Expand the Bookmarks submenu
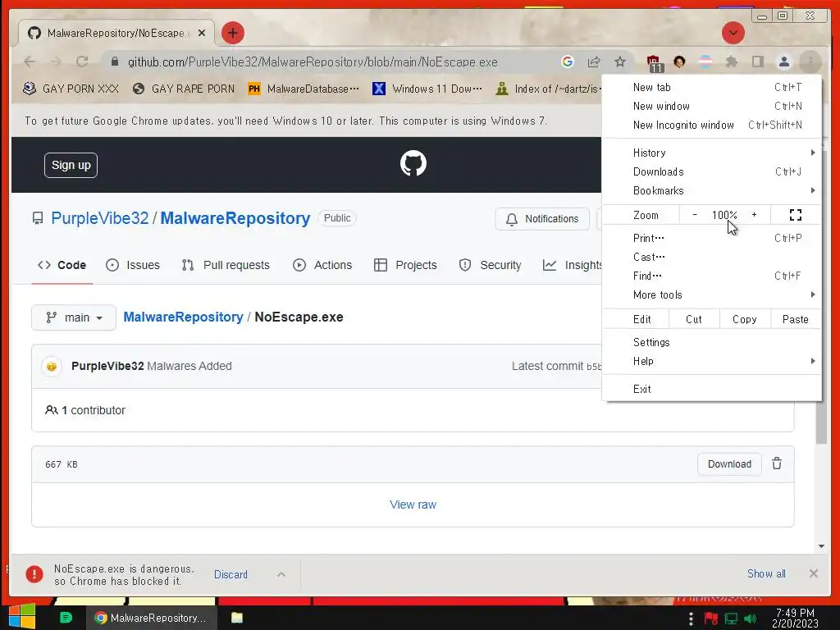This screenshot has width=840, height=630. click(712, 190)
